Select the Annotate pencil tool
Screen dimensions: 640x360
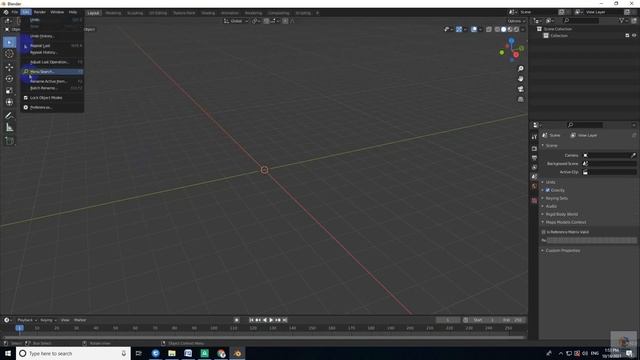tap(9, 116)
